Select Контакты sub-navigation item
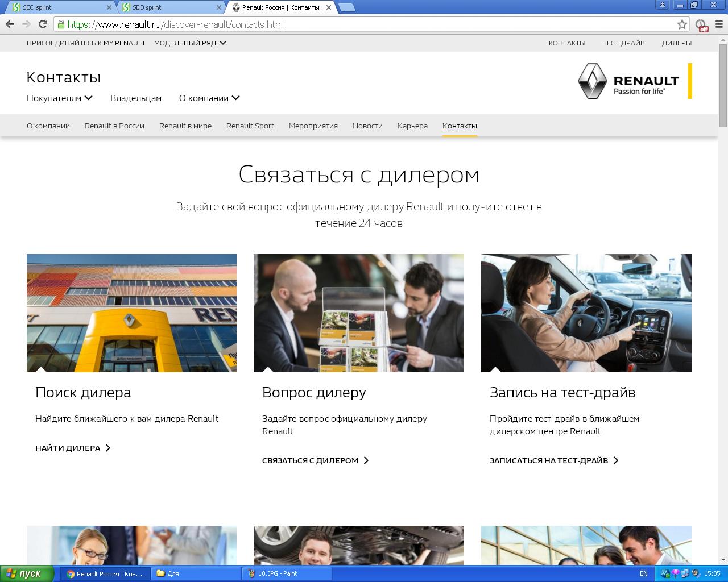 [460, 126]
